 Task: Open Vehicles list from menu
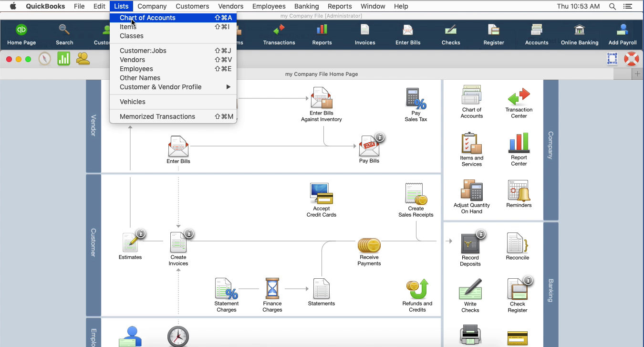click(x=173, y=102)
